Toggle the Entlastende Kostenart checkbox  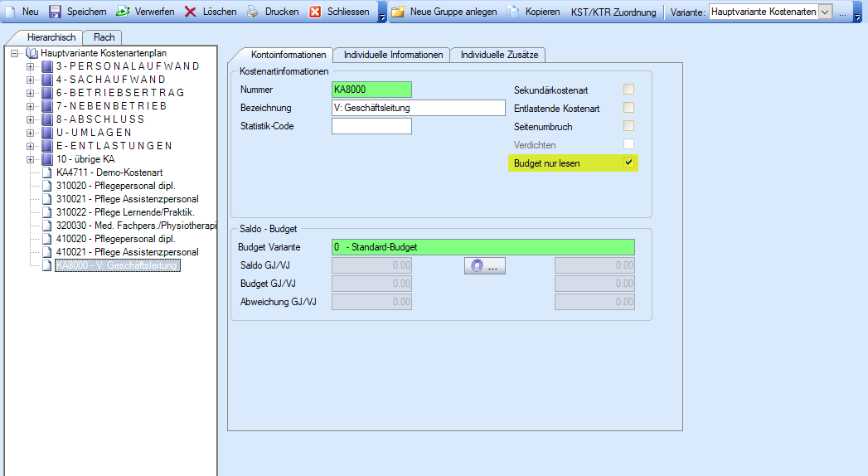pos(629,108)
